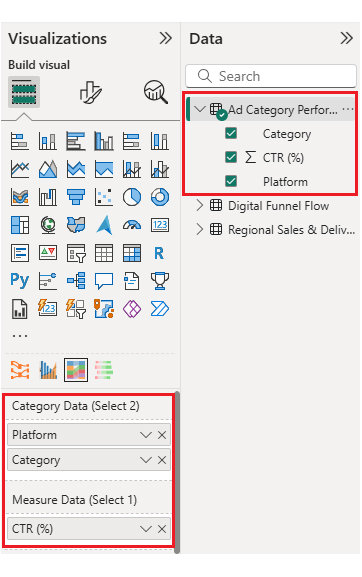This screenshot has width=362, height=577.
Task: Add a Paginated report visual
Action: 20,309
